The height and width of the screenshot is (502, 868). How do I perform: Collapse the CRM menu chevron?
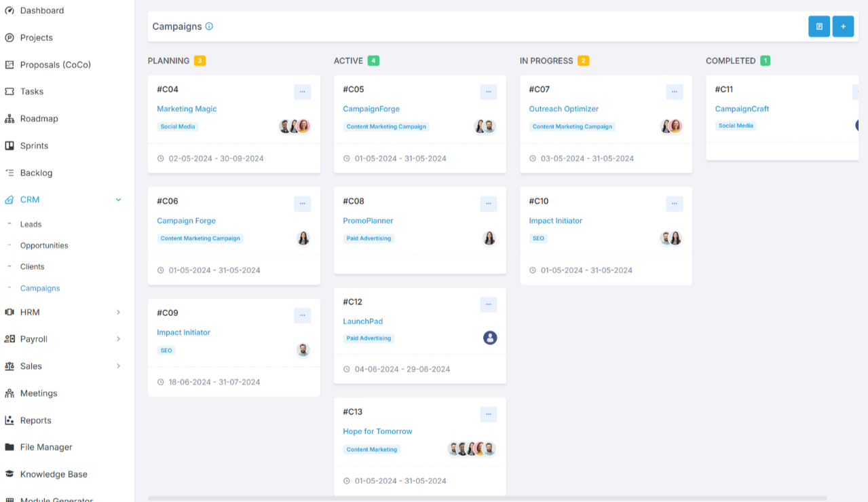[119, 200]
